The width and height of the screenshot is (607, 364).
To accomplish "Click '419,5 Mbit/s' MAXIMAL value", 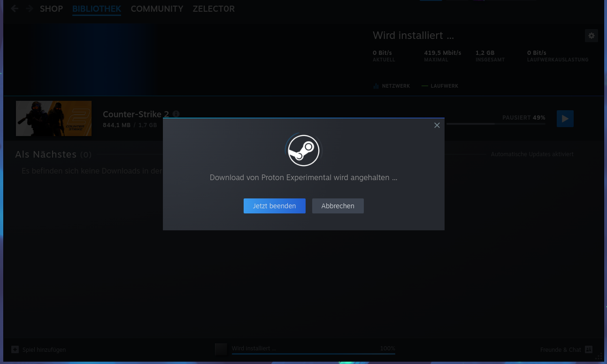I will (443, 53).
